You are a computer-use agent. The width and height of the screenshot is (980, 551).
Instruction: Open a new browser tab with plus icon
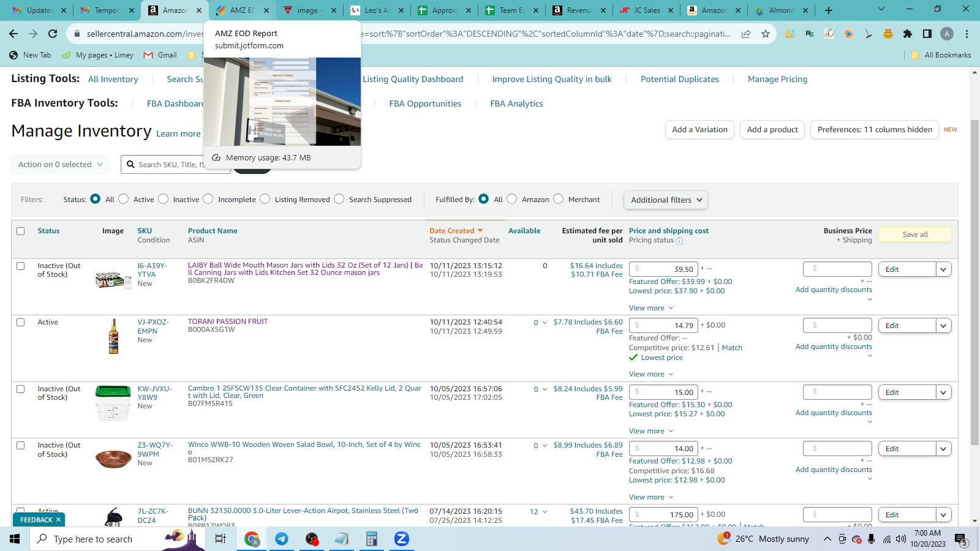tap(829, 10)
